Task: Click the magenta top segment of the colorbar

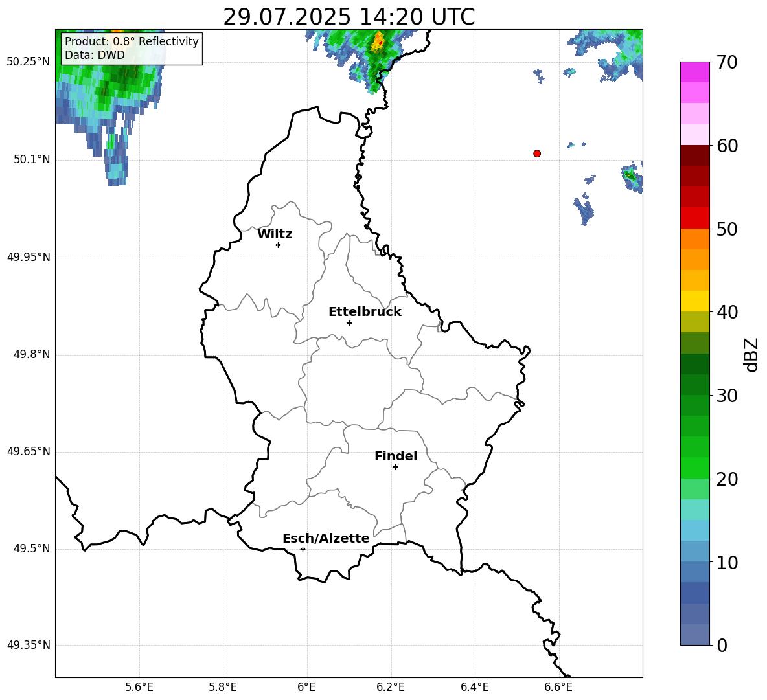Action: tap(695, 72)
